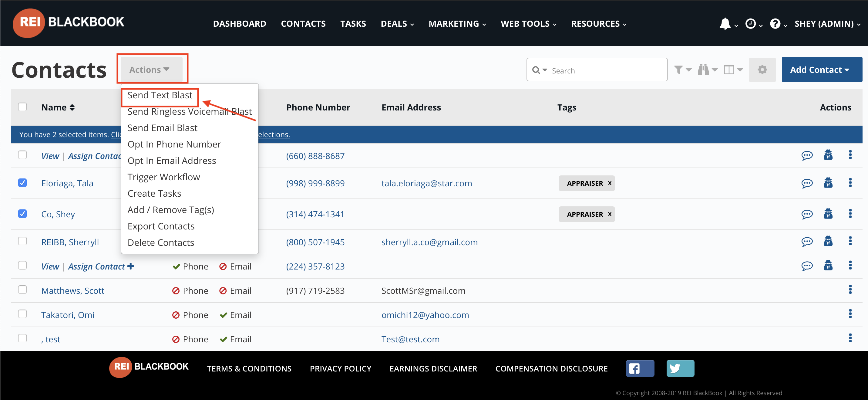Open the columns layout icon
Screen dimensions: 868x400
pos(729,70)
